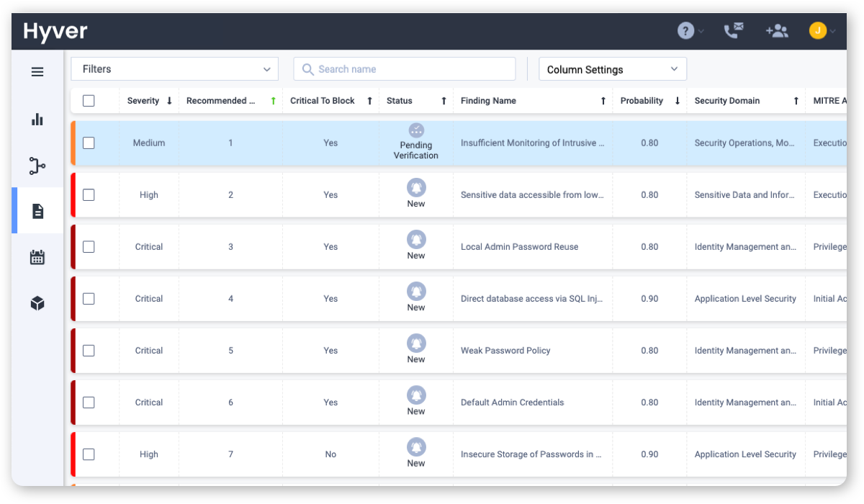Image resolution: width=864 pixels, height=504 pixels.
Task: Click New status bell for Insecure Storage row
Action: (416, 447)
